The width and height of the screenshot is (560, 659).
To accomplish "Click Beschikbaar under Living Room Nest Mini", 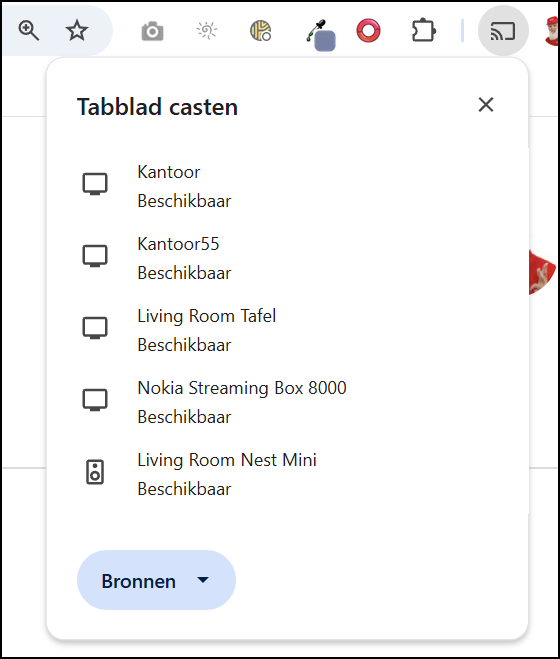I will pyautogui.click(x=184, y=489).
